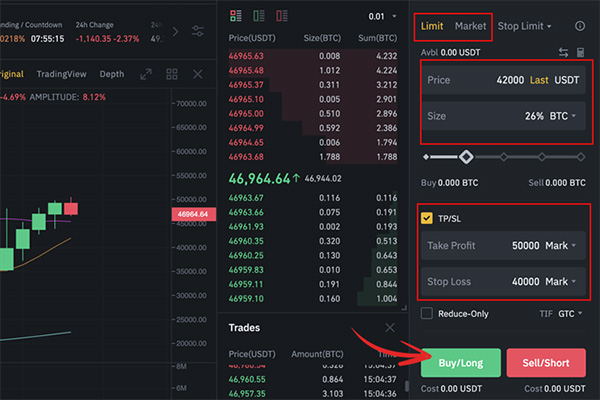Viewport: 600px width, 400px height.
Task: Expand the Stop Limit order type dropdown
Action: pos(527,25)
